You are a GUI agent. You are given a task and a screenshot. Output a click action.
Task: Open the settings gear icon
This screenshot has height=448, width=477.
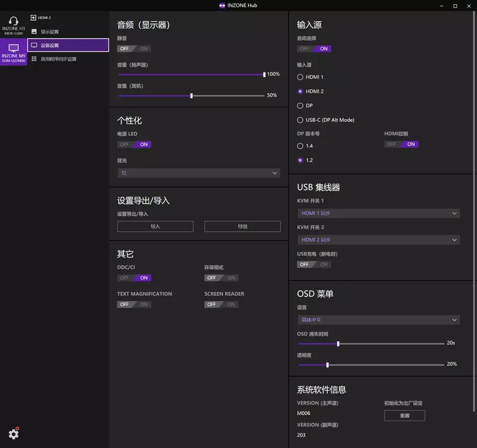point(13,434)
